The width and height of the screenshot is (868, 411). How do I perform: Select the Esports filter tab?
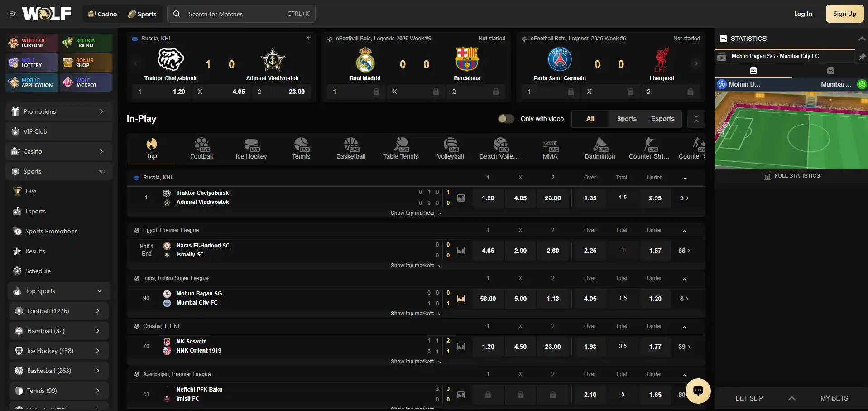(x=663, y=119)
